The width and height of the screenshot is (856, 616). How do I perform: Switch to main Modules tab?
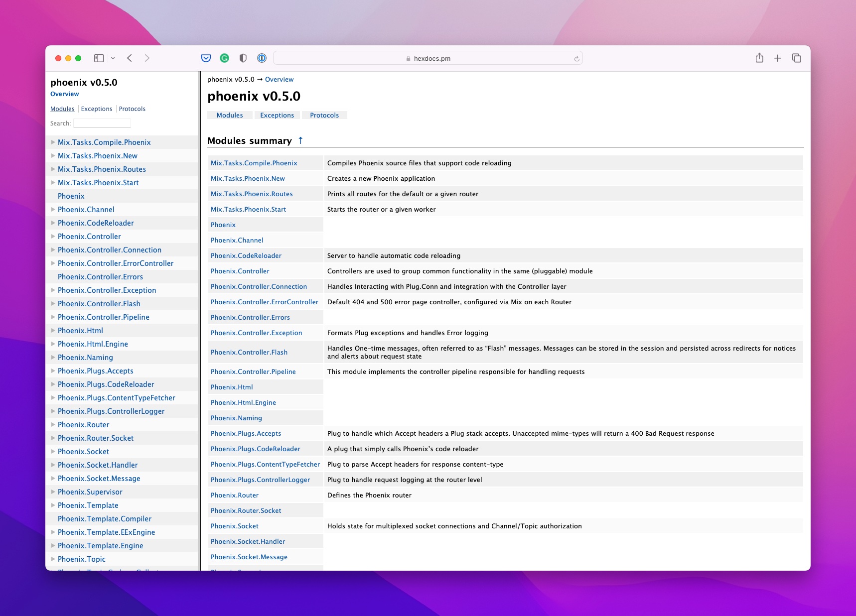point(230,116)
